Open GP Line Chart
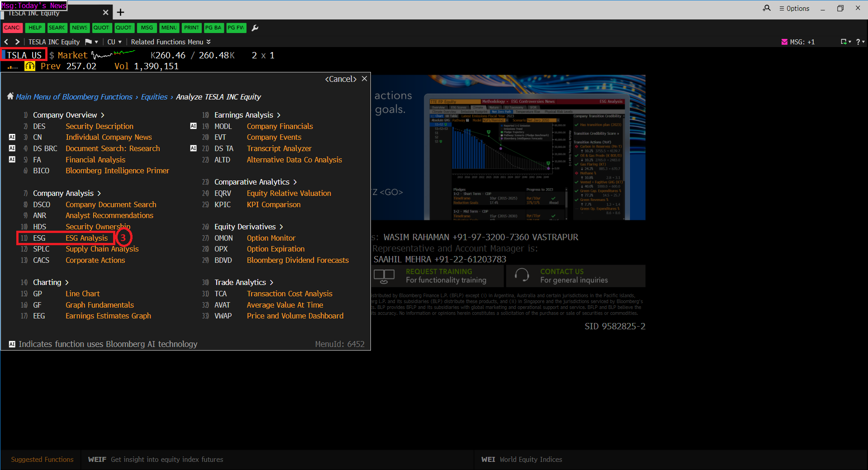The image size is (868, 470). click(x=66, y=294)
